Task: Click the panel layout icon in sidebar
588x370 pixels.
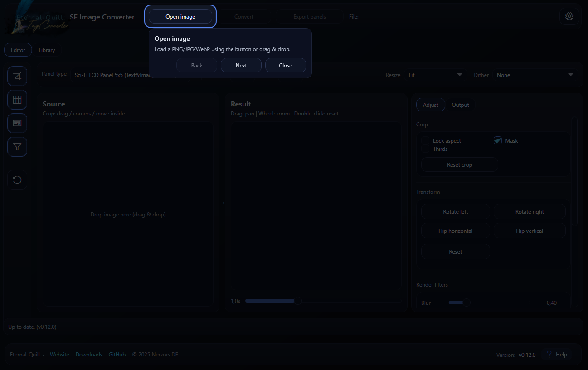Action: click(17, 123)
